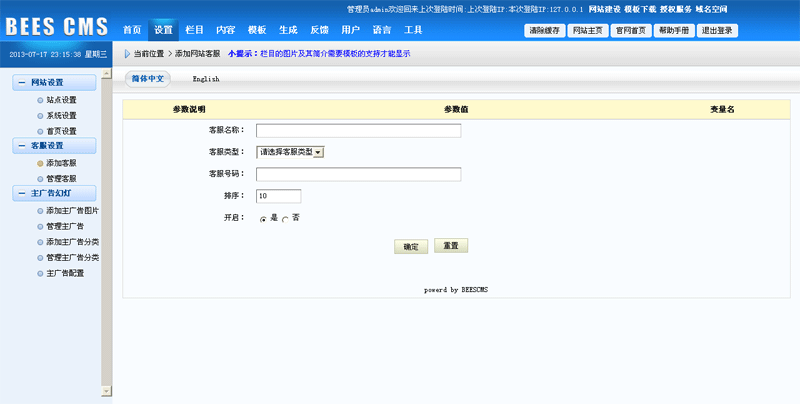Screen dimensions: 800x404
Task: Click the 清除缓存 button
Action: pyautogui.click(x=545, y=31)
